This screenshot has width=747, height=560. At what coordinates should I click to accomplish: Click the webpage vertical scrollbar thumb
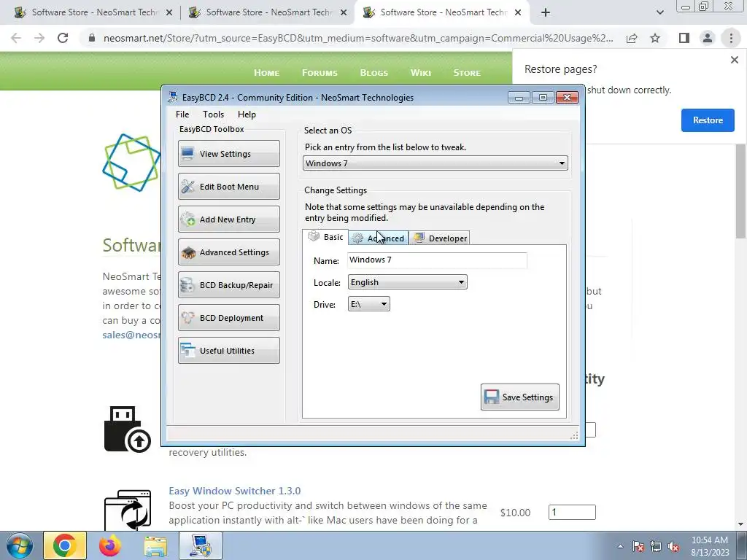point(740,190)
